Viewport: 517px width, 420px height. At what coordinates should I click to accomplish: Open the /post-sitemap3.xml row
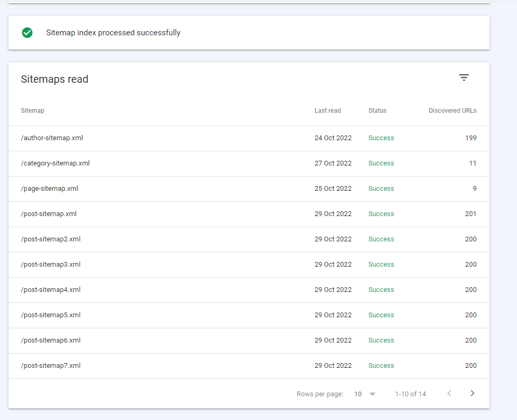coord(51,265)
